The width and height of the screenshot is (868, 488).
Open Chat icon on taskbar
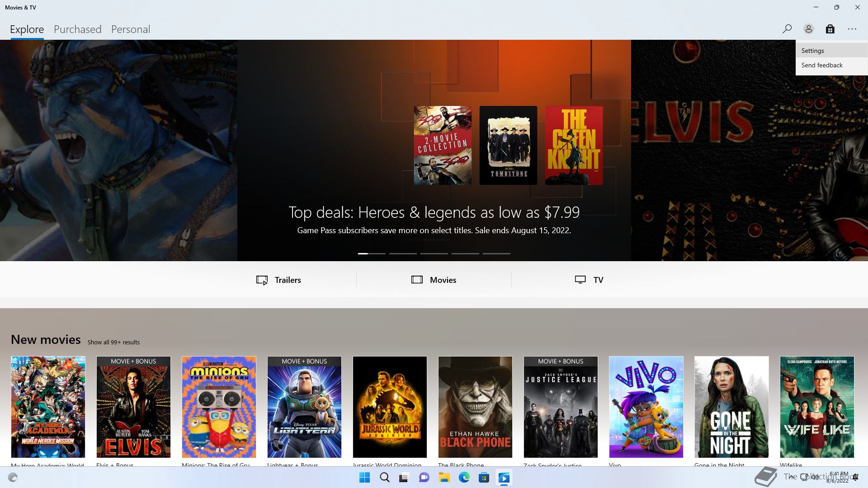[x=424, y=478]
